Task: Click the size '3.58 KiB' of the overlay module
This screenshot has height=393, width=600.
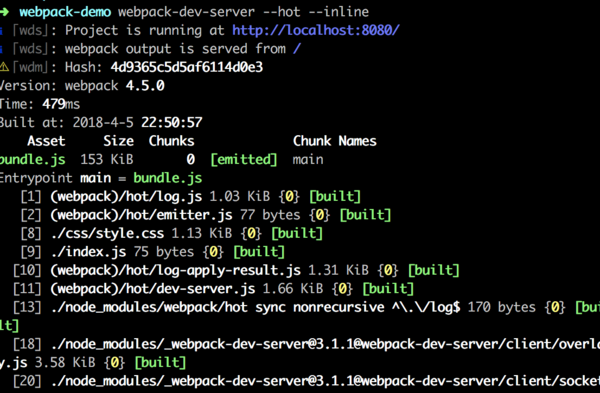Action: pos(65,362)
